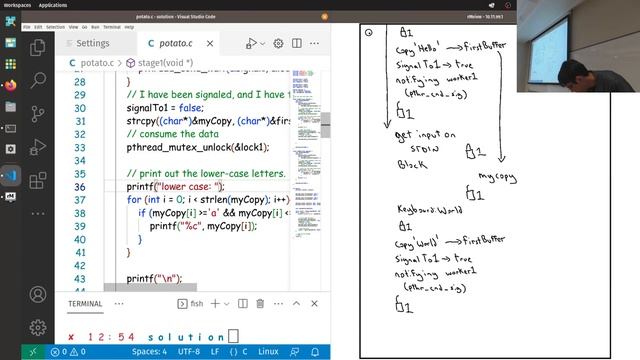The image size is (640, 360).
Task: Click the Run or Debug play button
Action: coord(251,43)
